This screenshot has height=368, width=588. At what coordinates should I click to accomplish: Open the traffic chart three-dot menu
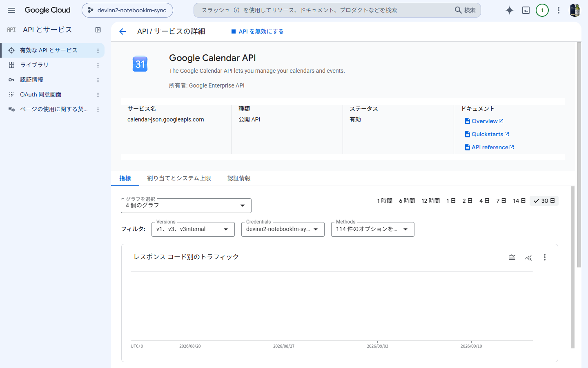(x=545, y=257)
